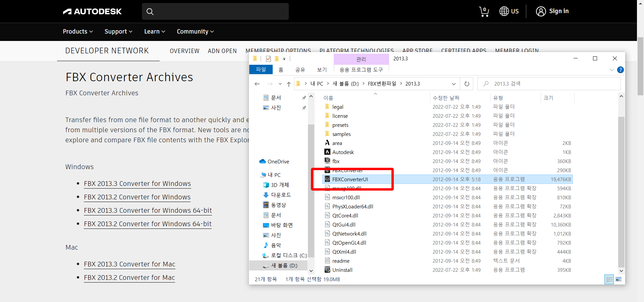Select the fbx icon file
Image resolution: width=644 pixels, height=302 pixels.
tap(336, 161)
